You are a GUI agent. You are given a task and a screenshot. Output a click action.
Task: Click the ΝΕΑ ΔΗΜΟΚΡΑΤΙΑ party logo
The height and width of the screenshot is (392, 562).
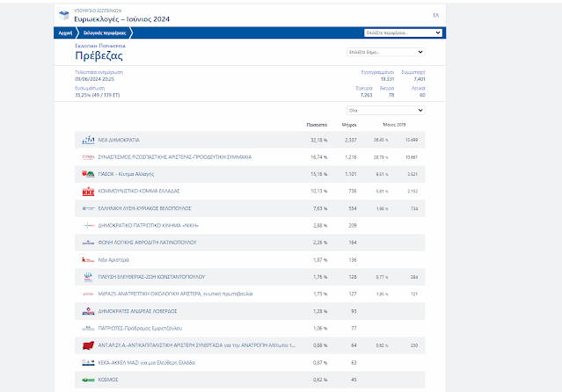88,140
